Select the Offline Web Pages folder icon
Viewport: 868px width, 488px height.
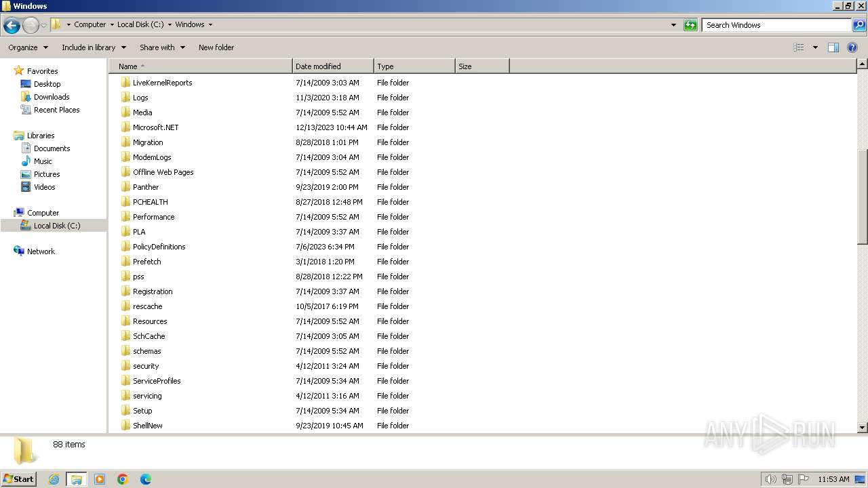[125, 172]
